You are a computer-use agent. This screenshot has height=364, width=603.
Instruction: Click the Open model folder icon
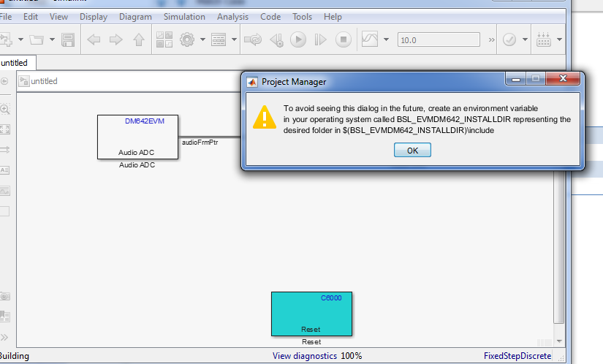(37, 39)
